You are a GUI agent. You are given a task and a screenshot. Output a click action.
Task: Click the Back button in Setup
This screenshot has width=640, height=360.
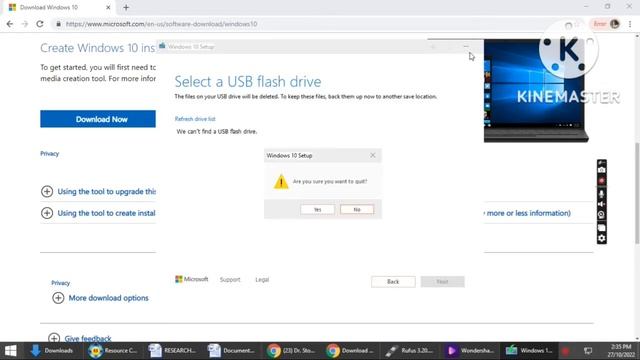(x=393, y=282)
